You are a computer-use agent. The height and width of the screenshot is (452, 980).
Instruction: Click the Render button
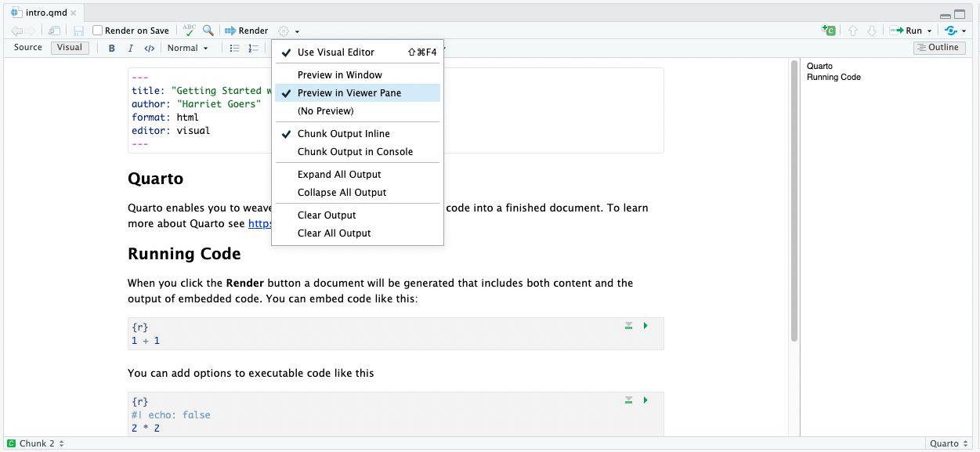click(x=247, y=31)
